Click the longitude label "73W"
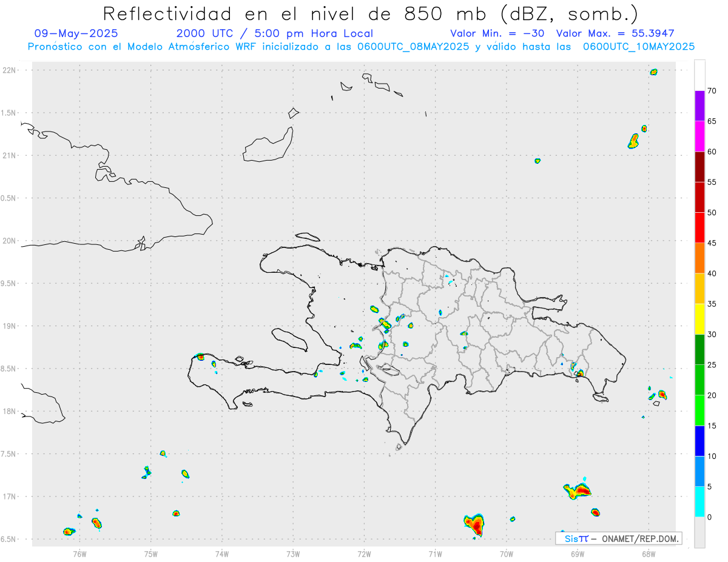The width and height of the screenshot is (728, 562). click(293, 554)
